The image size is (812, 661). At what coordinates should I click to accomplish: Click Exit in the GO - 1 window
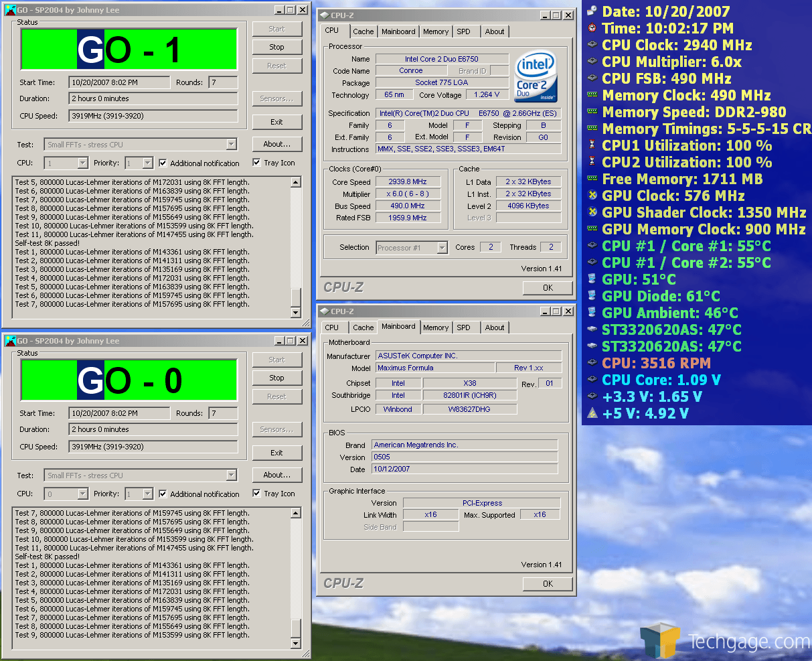point(277,122)
